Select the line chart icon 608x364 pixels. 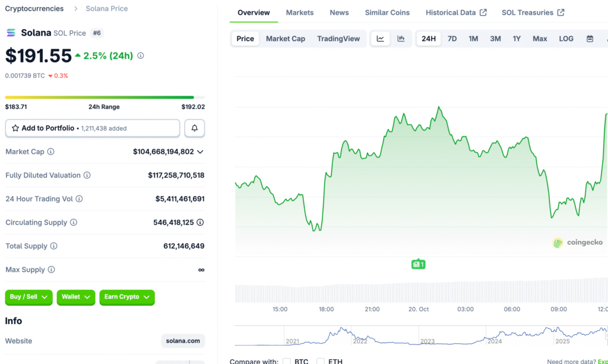[380, 39]
